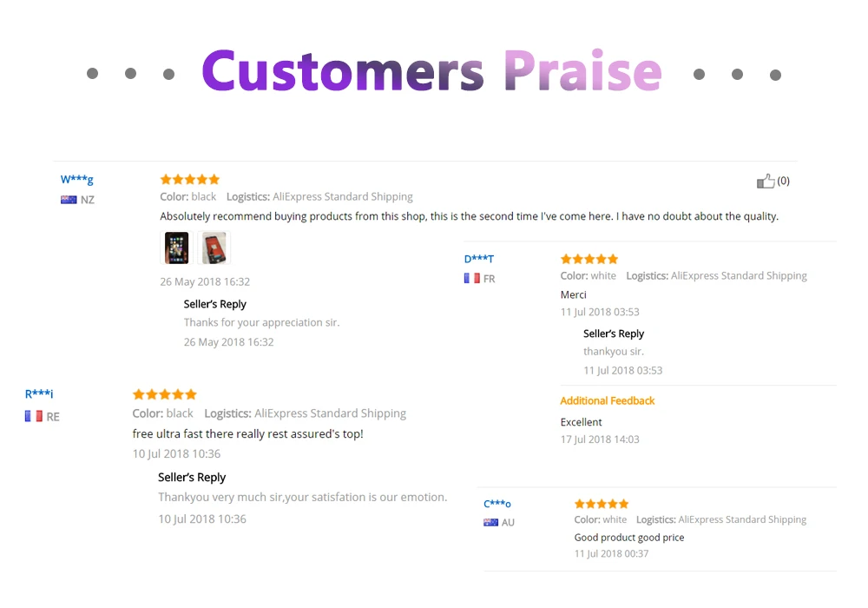The height and width of the screenshot is (608, 868).
Task: Click the Australia flag next to AU
Action: point(490,522)
